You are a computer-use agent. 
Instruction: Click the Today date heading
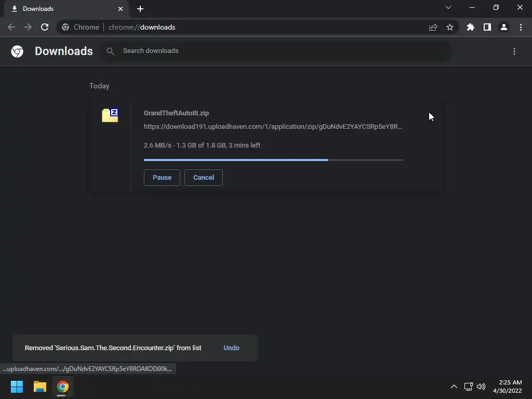point(99,86)
